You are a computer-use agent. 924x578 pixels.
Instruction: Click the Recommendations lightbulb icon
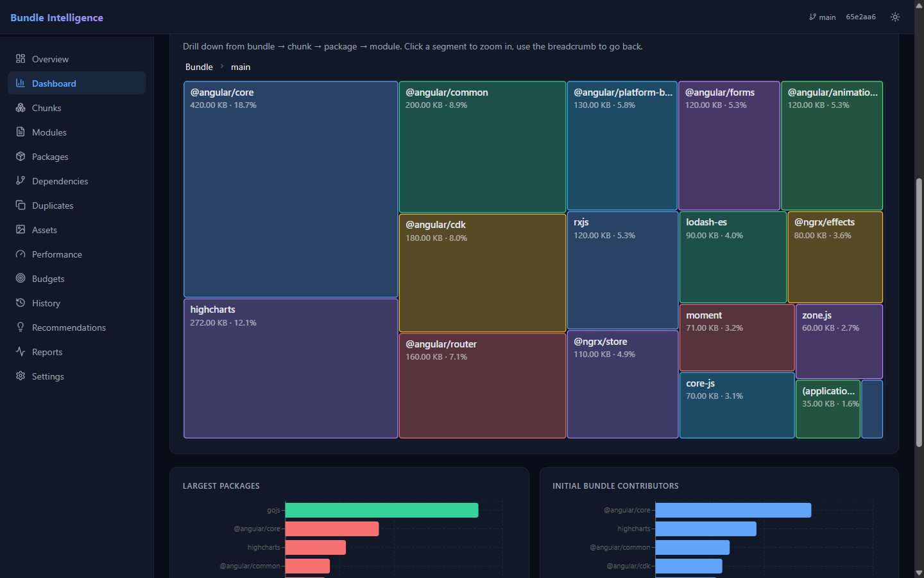coord(21,327)
